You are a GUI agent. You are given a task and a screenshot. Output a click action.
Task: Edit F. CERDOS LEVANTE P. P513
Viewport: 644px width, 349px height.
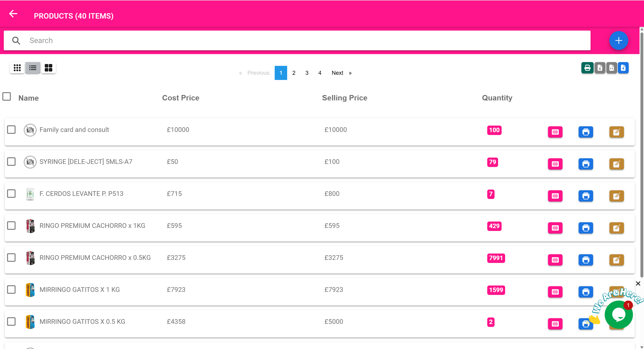coord(616,196)
